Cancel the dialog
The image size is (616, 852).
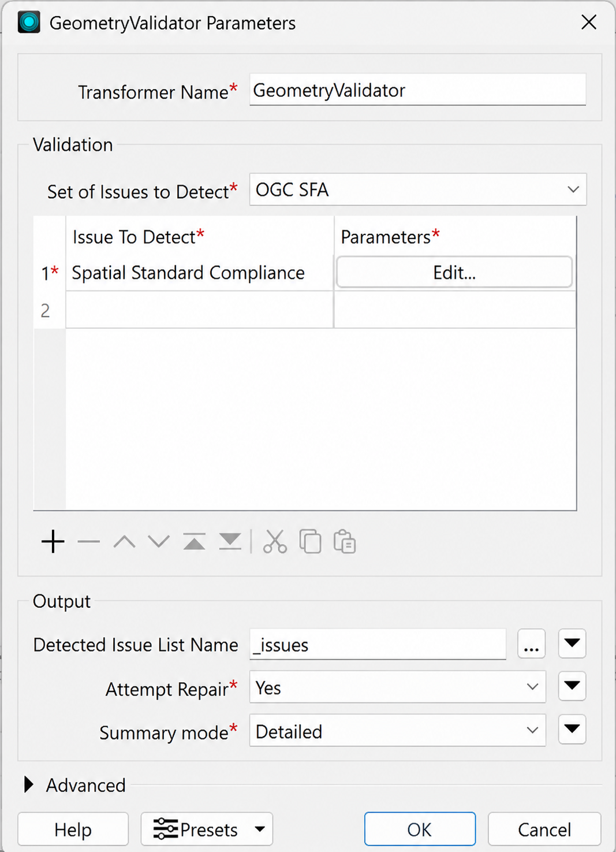click(x=544, y=829)
